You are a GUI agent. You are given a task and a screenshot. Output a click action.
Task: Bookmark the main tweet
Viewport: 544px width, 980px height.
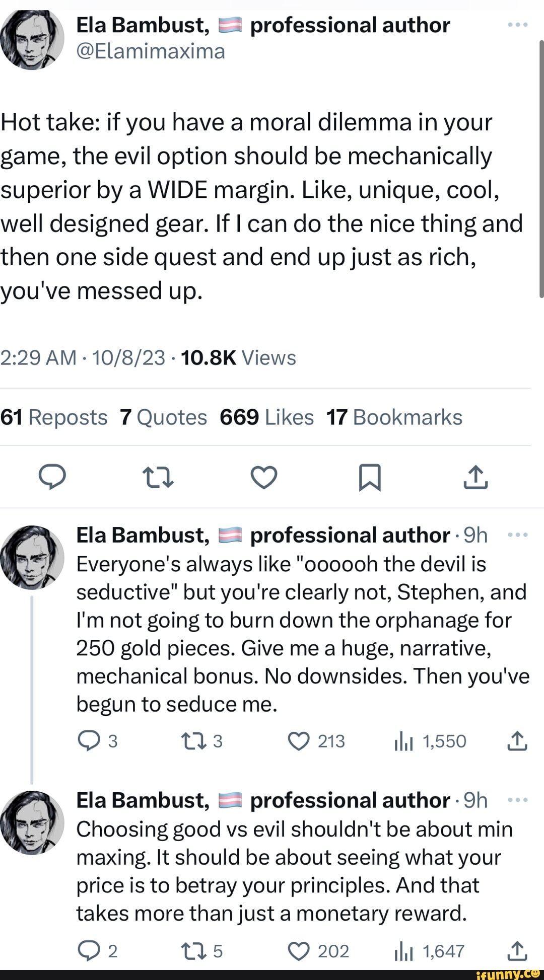point(369,478)
